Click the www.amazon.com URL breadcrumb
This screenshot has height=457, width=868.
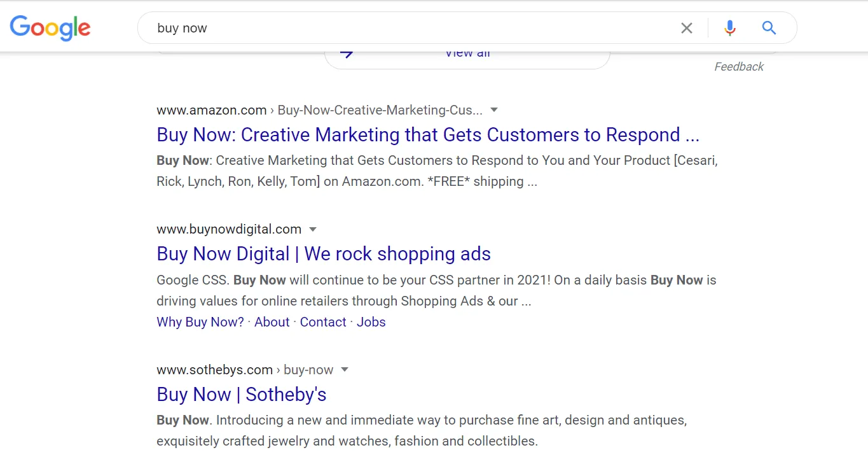tap(211, 110)
